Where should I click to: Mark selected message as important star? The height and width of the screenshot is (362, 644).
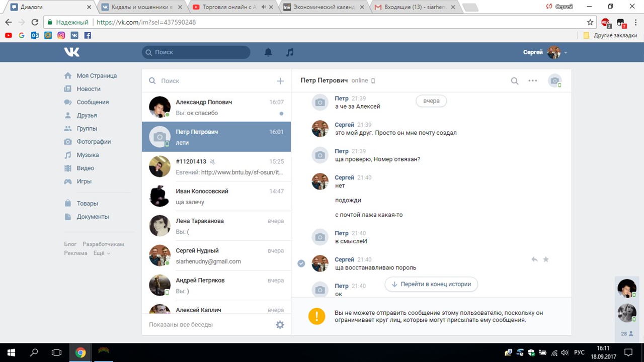pyautogui.click(x=546, y=259)
